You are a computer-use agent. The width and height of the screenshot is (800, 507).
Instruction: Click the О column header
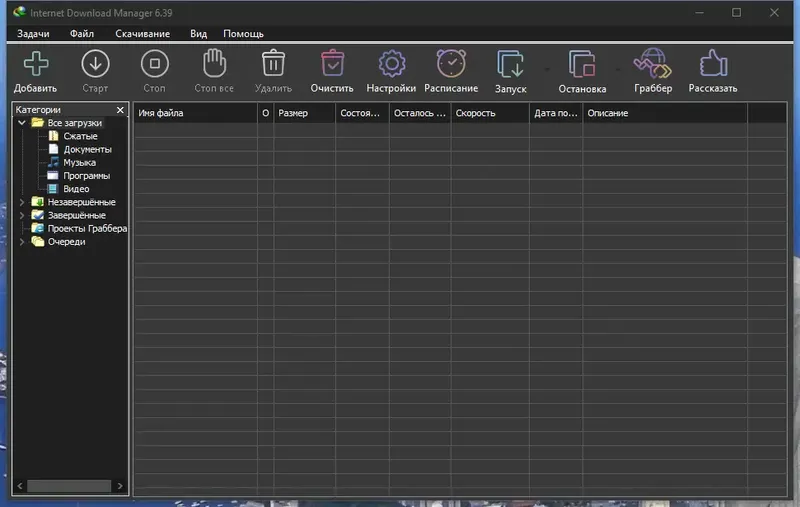point(265,113)
